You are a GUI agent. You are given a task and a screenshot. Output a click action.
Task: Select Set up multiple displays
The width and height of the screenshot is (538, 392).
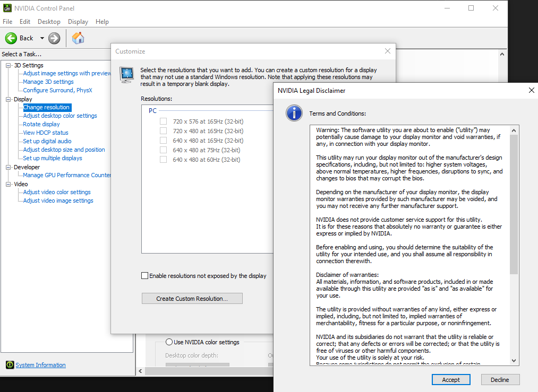tap(53, 158)
